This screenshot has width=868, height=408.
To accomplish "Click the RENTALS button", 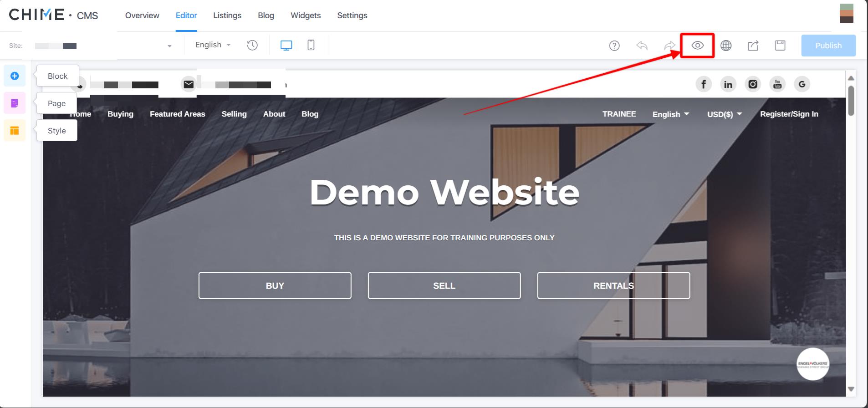I will pyautogui.click(x=614, y=286).
